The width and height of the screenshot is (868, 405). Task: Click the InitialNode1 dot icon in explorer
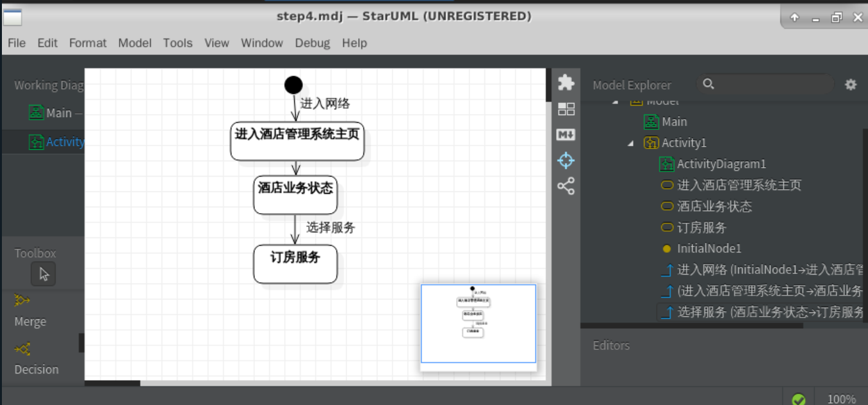point(667,248)
